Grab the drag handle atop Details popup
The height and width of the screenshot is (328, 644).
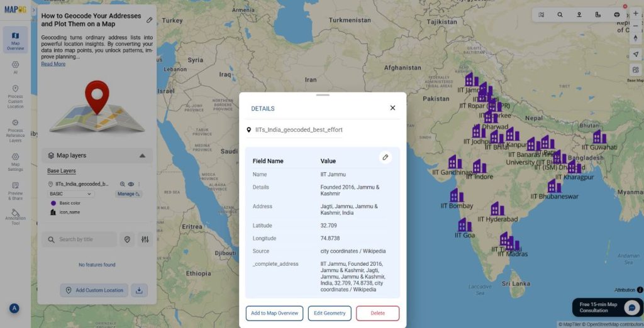click(x=323, y=95)
